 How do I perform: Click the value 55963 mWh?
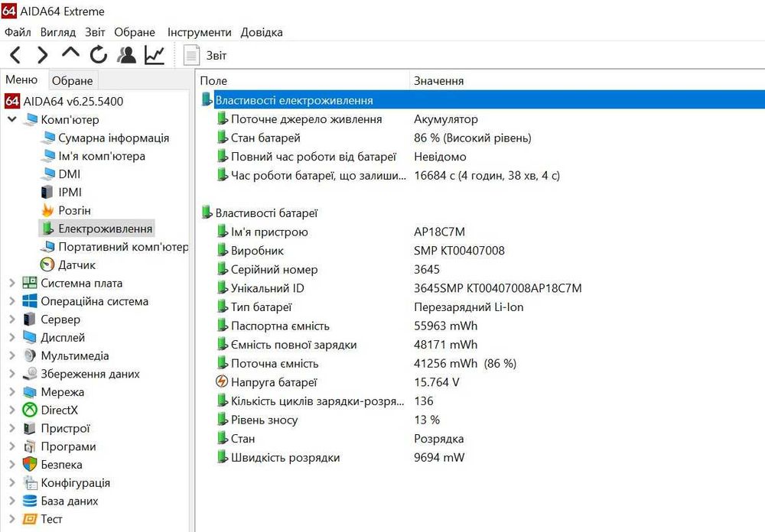pyautogui.click(x=446, y=326)
